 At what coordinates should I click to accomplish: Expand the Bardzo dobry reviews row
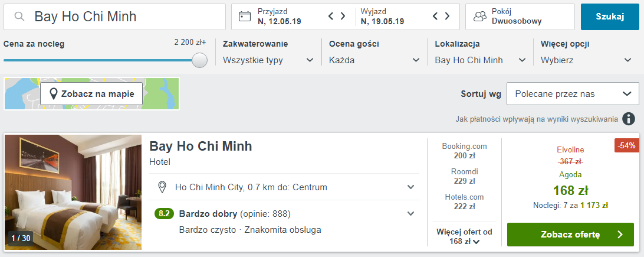click(411, 213)
